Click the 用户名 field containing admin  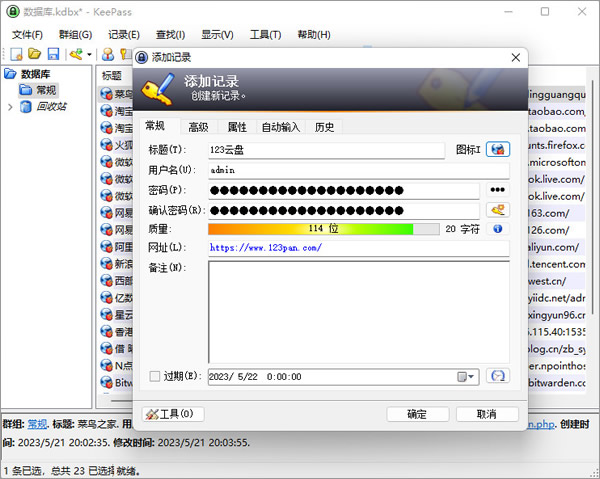pos(359,170)
